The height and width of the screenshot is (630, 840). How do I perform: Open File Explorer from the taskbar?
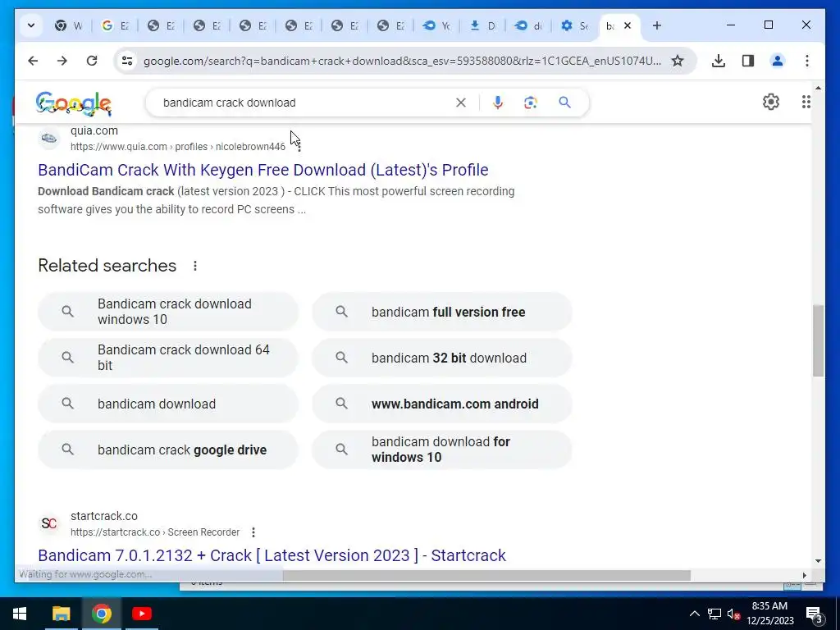pyautogui.click(x=61, y=614)
